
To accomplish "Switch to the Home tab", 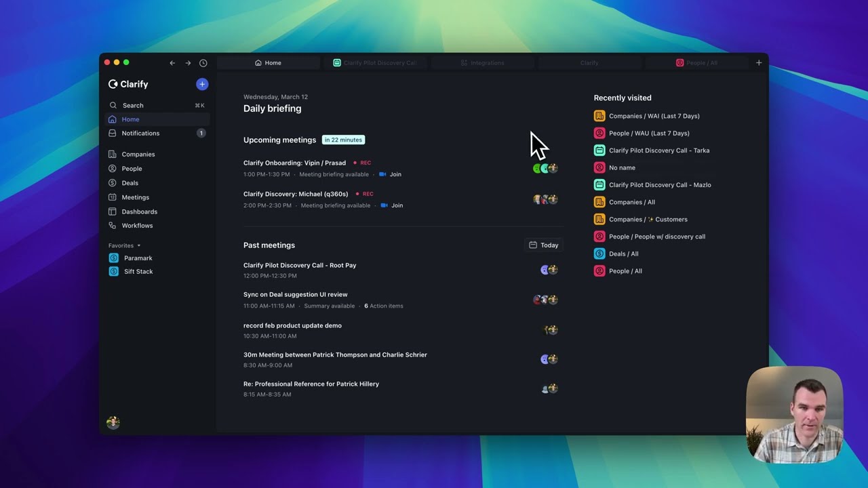I will (269, 63).
